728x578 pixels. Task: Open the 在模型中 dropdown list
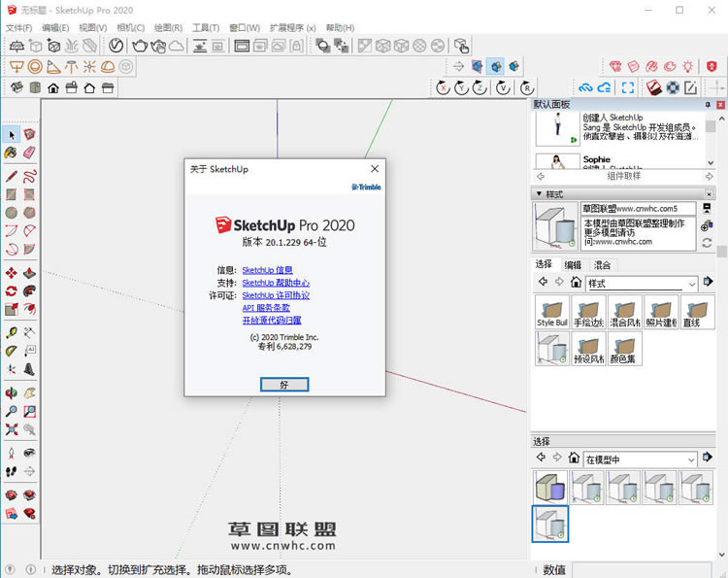642,459
